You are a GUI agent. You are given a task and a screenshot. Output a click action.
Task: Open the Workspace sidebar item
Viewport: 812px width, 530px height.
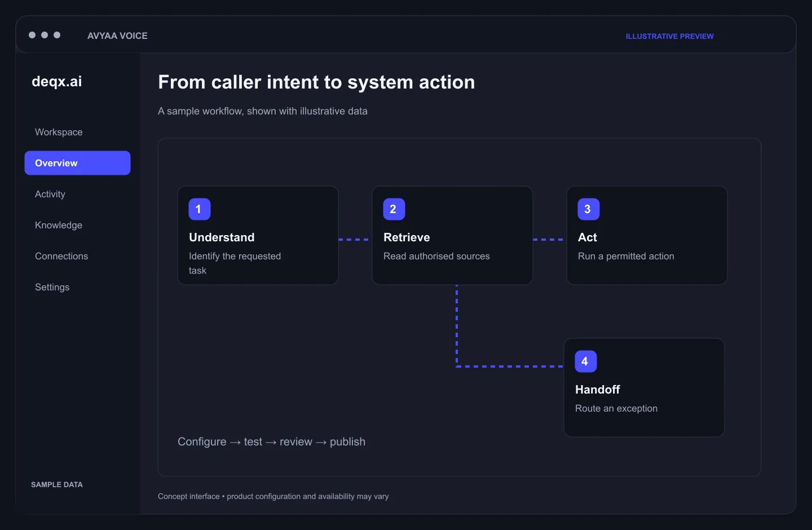pyautogui.click(x=59, y=132)
